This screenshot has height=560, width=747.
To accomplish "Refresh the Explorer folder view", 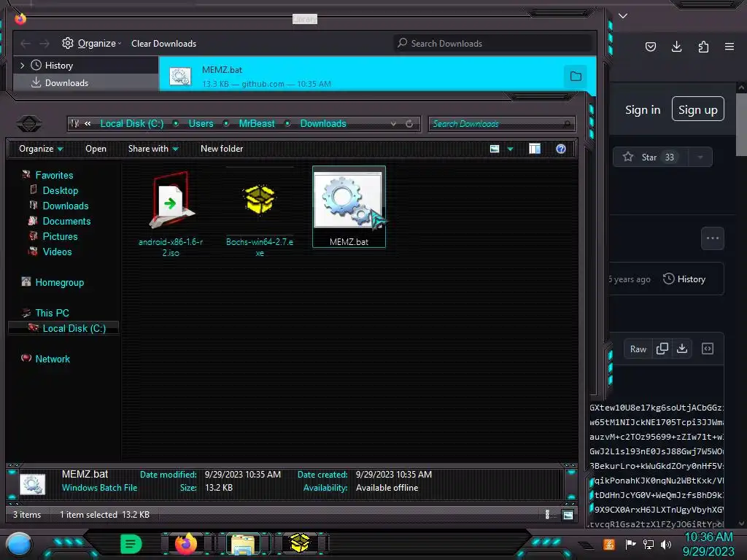I will 409,123.
